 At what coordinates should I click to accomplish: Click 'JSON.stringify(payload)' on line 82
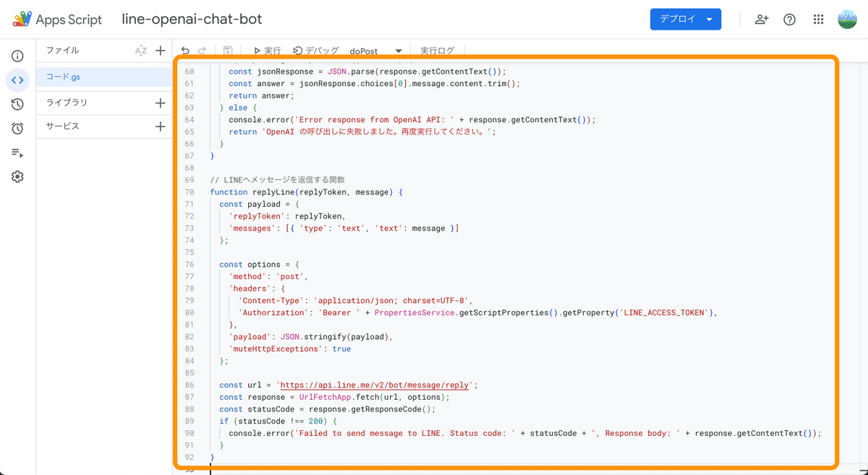[336, 337]
